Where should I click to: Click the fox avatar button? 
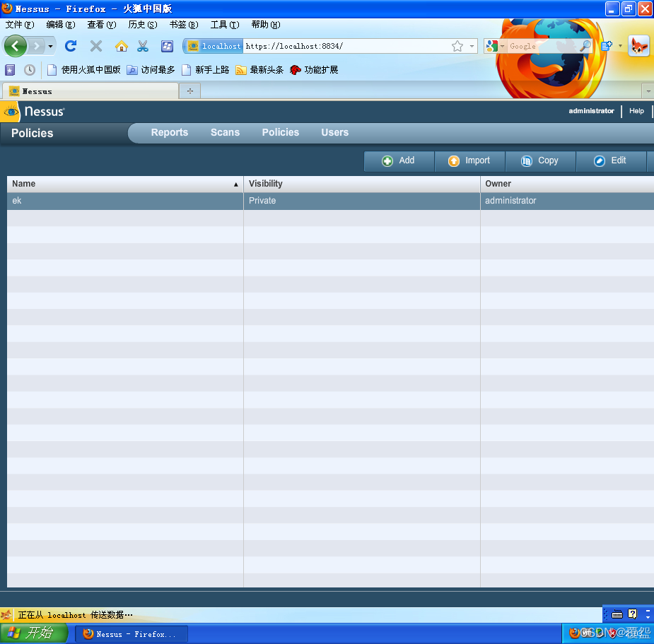pos(638,45)
